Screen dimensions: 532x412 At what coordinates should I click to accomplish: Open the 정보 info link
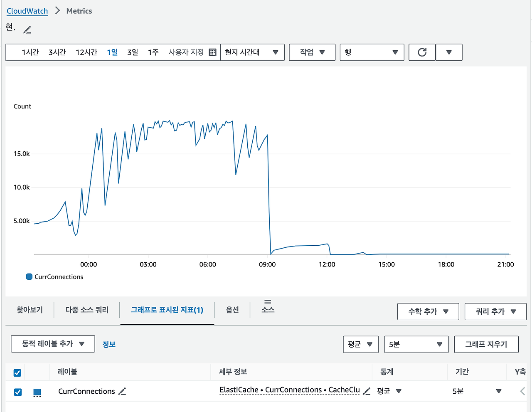109,344
